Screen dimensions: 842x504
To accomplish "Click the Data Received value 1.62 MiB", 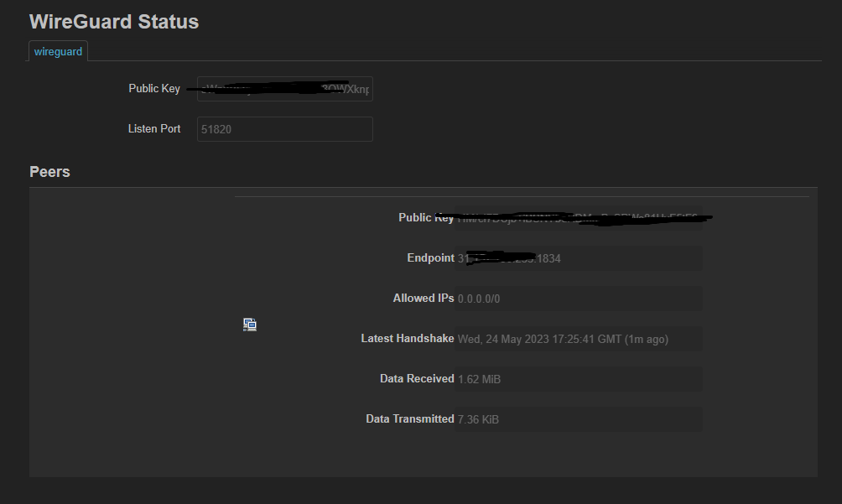I will [x=579, y=379].
